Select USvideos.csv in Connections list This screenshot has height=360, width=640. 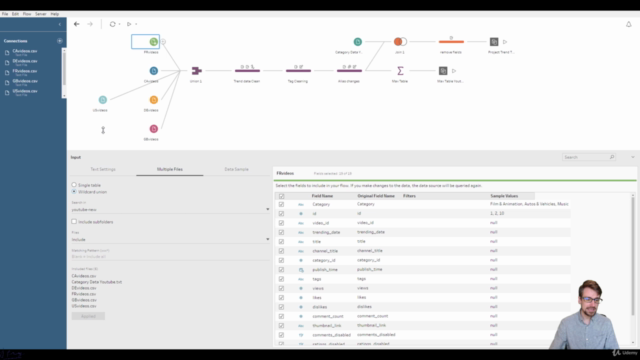tap(25, 92)
